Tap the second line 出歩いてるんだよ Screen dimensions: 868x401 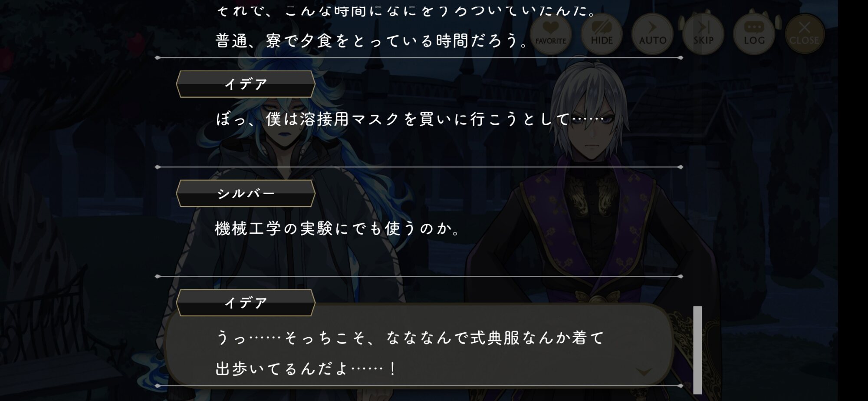pyautogui.click(x=306, y=369)
